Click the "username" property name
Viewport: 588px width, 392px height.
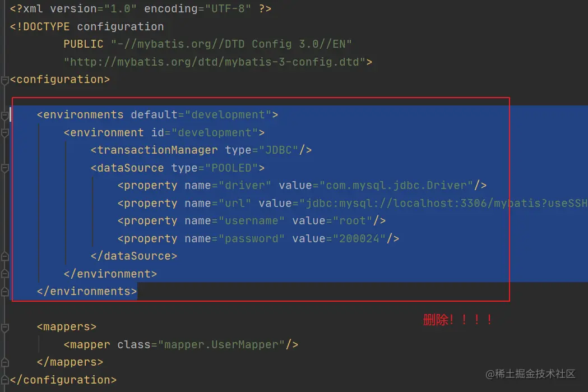(x=252, y=220)
